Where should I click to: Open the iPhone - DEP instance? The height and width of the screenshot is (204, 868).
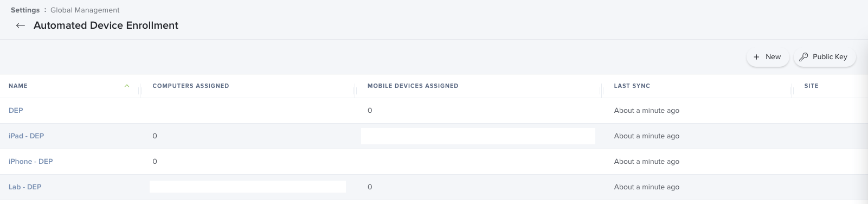tap(30, 162)
